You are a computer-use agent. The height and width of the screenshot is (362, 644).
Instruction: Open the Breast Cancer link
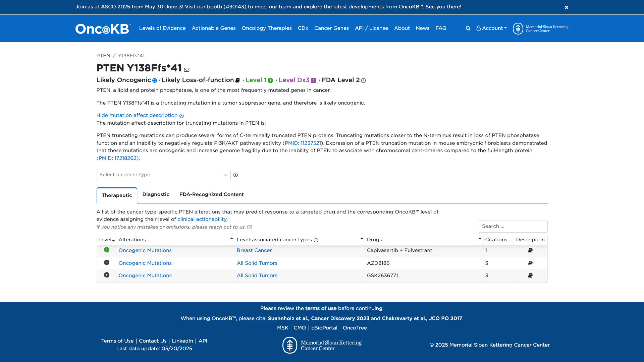pyautogui.click(x=254, y=251)
